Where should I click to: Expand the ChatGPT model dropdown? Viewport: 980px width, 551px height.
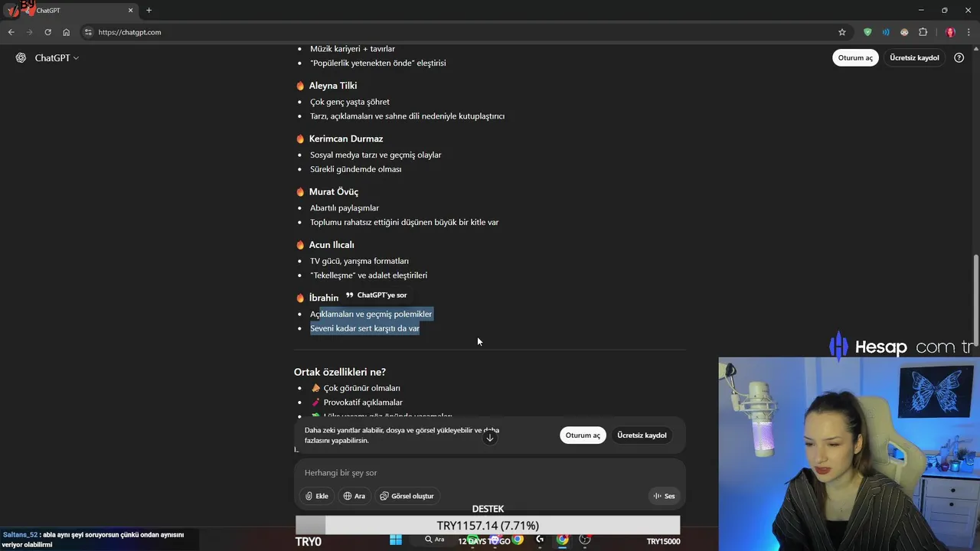pos(57,58)
